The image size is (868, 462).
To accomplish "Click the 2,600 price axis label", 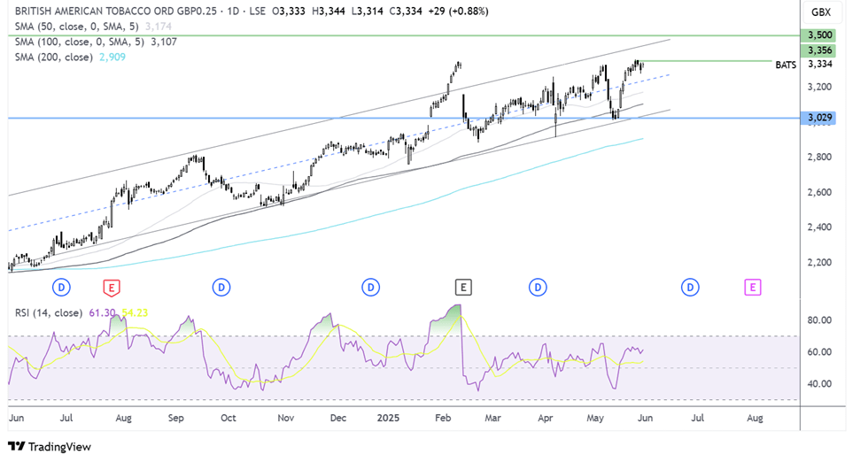I will 820,193.
